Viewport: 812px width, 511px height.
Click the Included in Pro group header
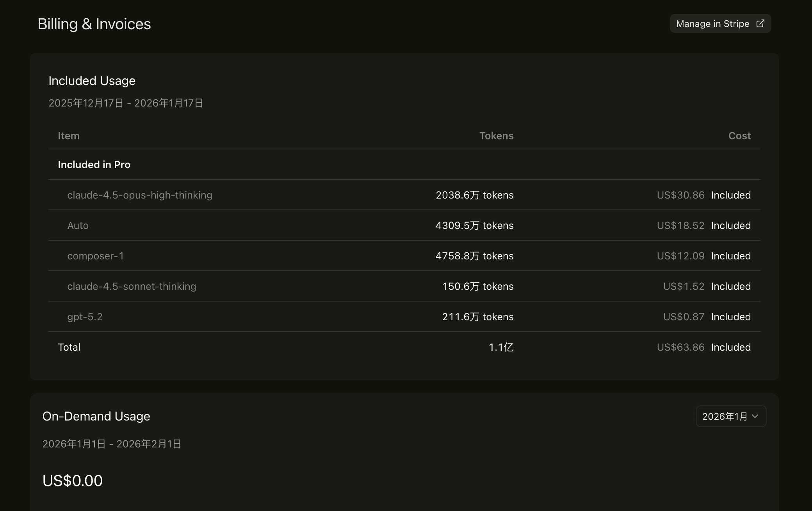point(94,165)
